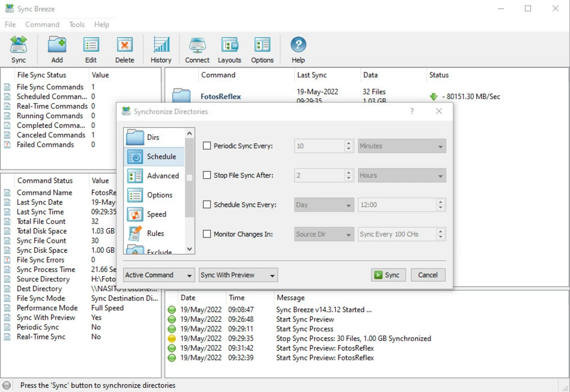Open the Help menu

(x=101, y=24)
